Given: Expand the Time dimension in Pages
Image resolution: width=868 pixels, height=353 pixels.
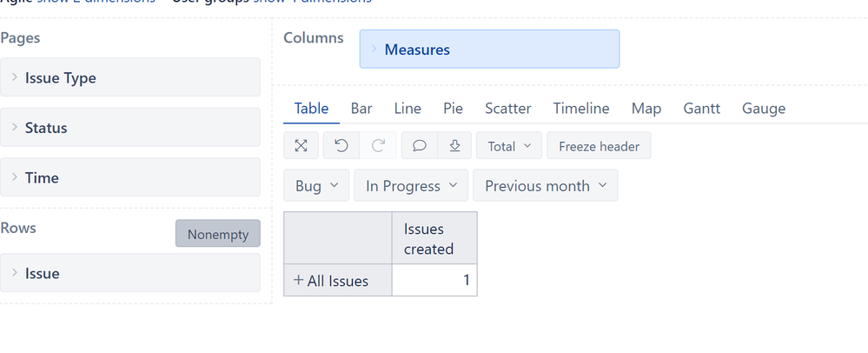Looking at the screenshot, I should coord(130,177).
